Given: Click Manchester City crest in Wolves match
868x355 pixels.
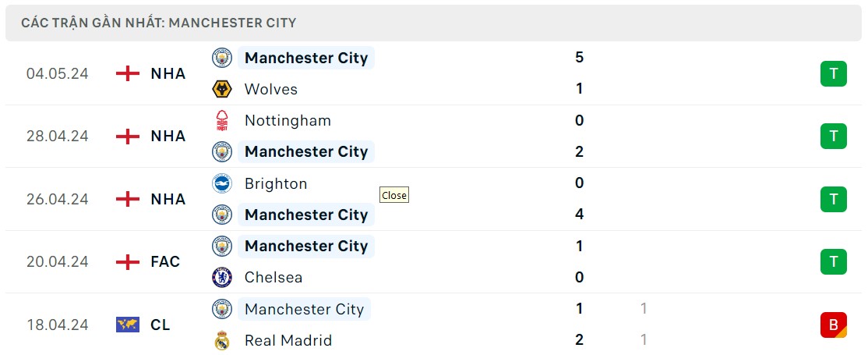Looking at the screenshot, I should point(222,58).
